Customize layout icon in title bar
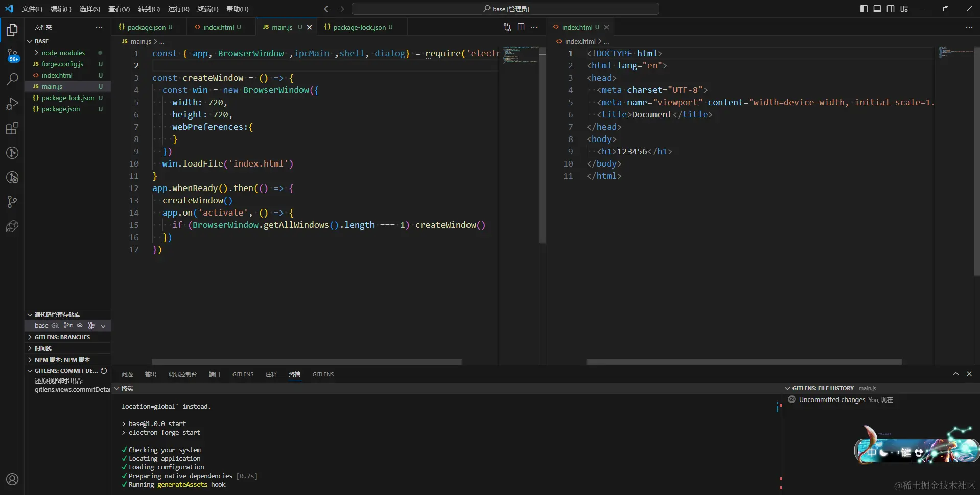This screenshot has height=495, width=980. pos(904,9)
